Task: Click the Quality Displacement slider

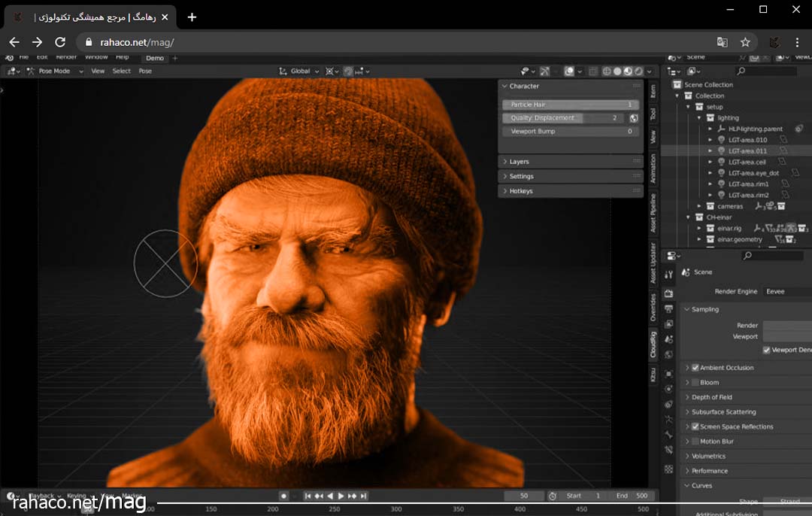Action: click(x=562, y=118)
